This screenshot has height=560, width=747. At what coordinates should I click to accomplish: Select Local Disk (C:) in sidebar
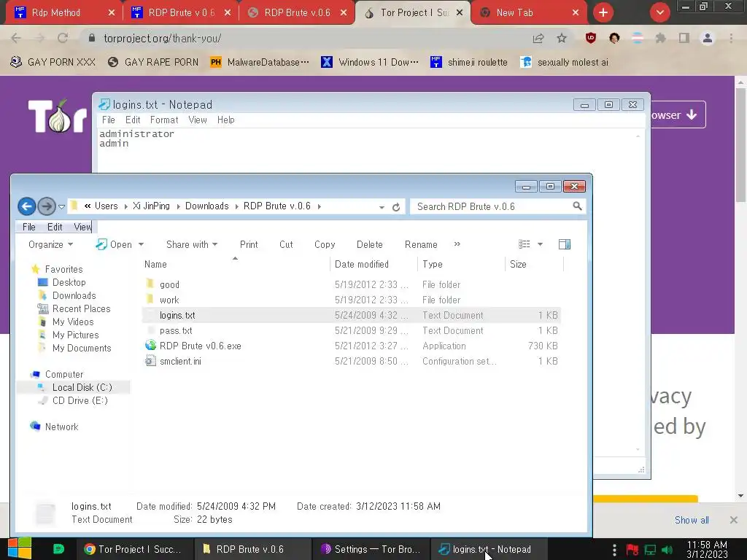(82, 388)
